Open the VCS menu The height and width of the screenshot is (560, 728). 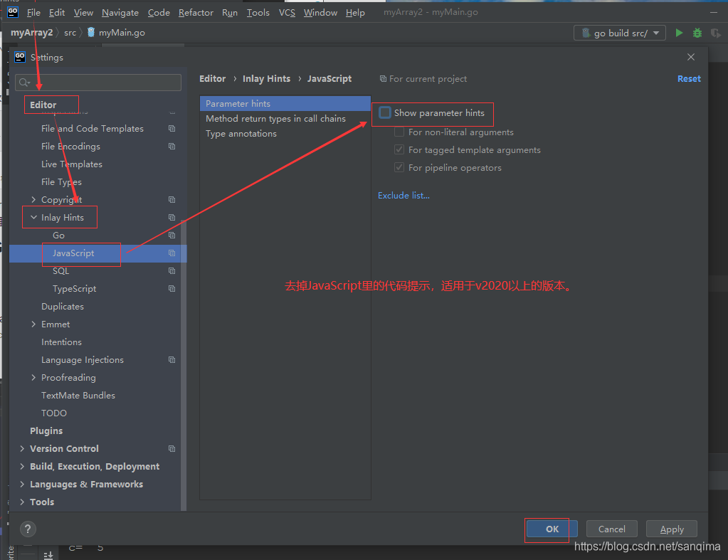pyautogui.click(x=287, y=13)
